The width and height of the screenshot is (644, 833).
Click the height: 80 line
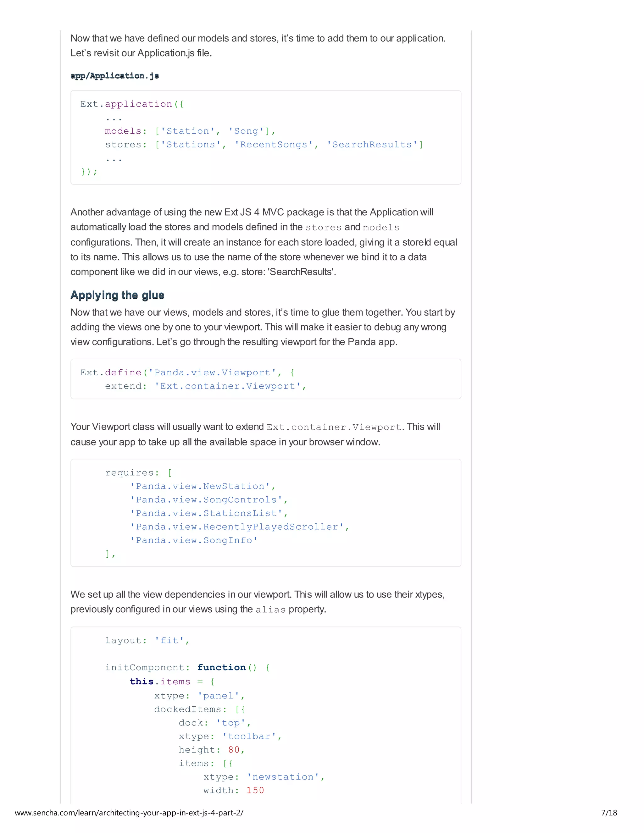tap(212, 750)
